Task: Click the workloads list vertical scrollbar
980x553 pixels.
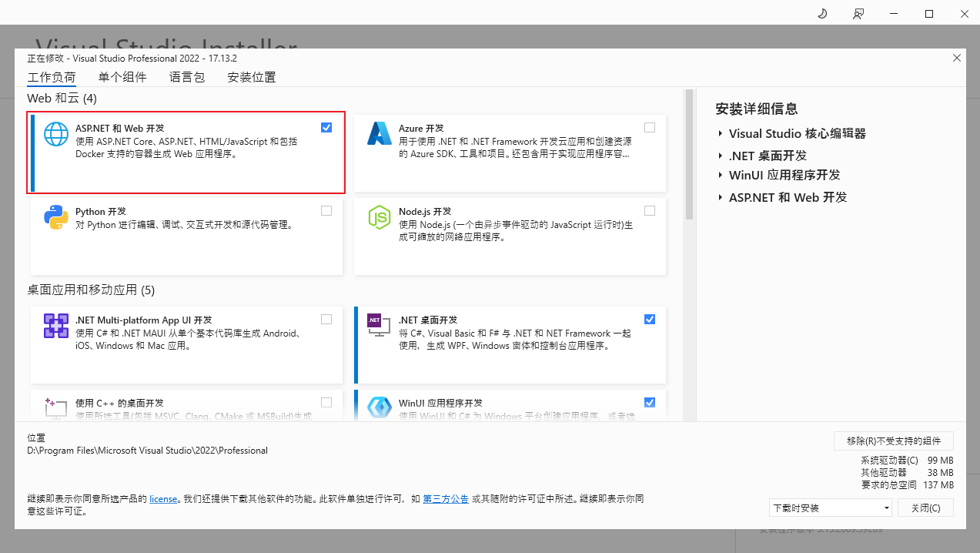Action: [x=689, y=154]
